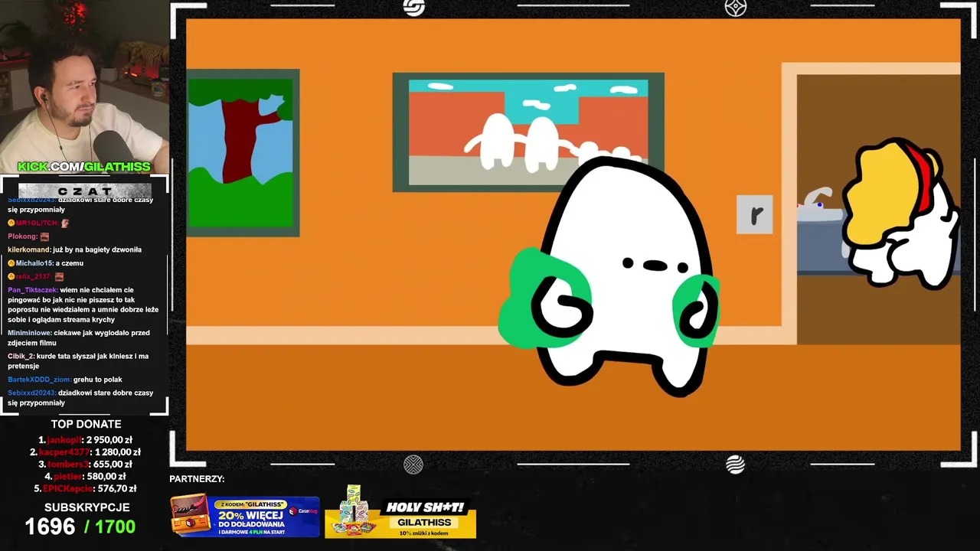The height and width of the screenshot is (551, 980).
Task: Click the 1696 / 1700 subscription counter
Action: point(80,527)
